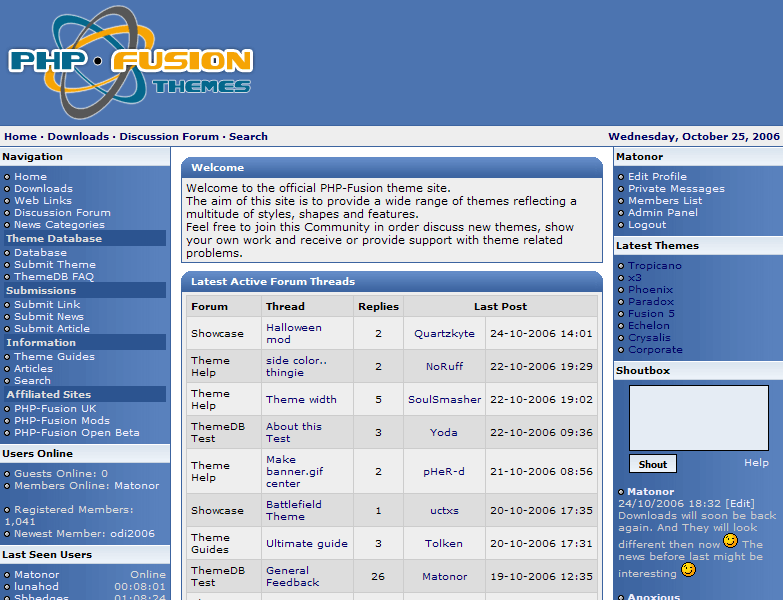Image resolution: width=783 pixels, height=600 pixels.
Task: Click inside the Shoutbox message field
Action: click(699, 418)
